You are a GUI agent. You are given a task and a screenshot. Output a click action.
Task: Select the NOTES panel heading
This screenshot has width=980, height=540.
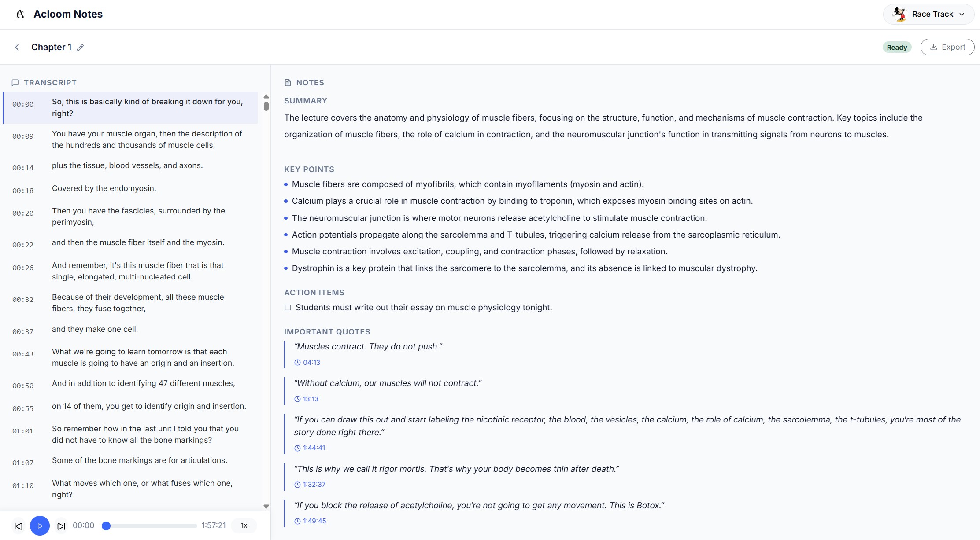(x=310, y=82)
